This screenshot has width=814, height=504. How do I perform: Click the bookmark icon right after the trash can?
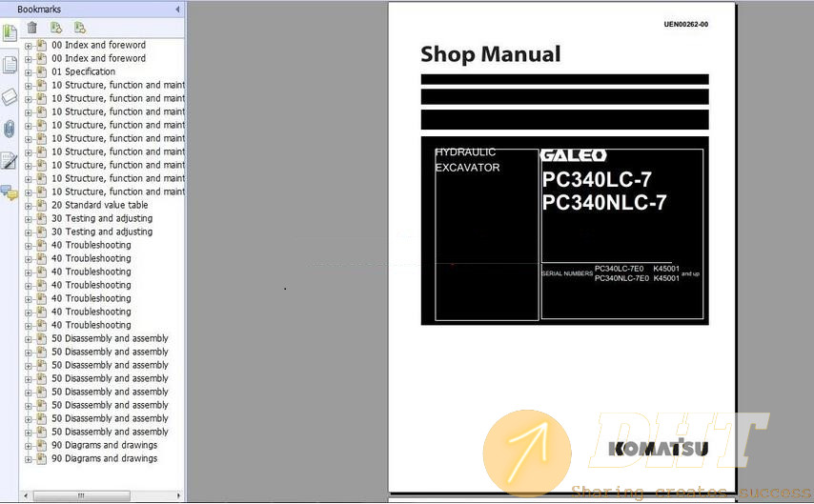click(x=56, y=28)
